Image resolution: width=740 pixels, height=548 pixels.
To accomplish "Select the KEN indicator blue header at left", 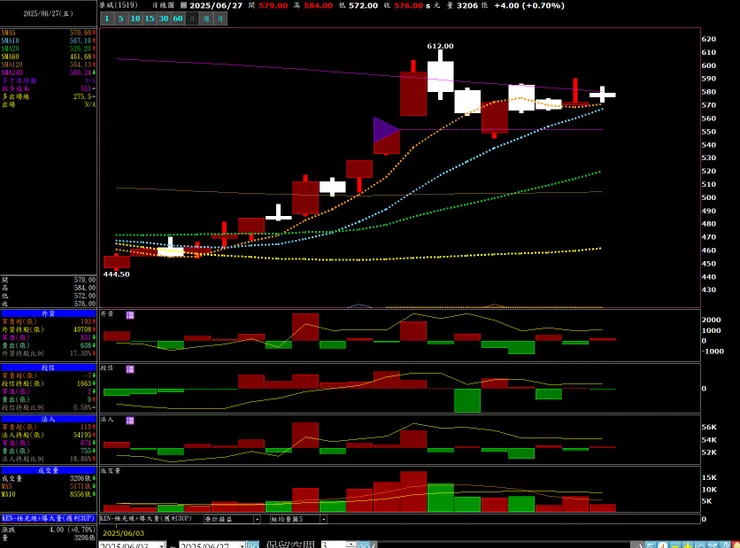I will 48,518.
